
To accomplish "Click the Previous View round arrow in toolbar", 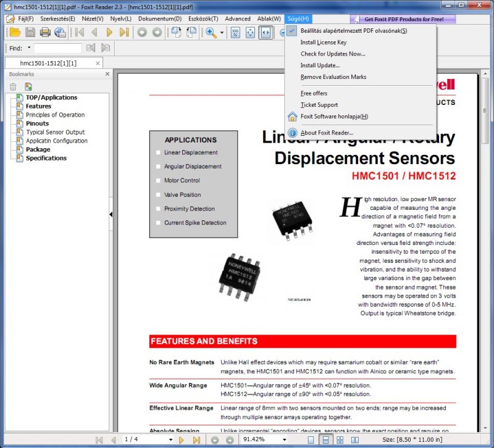I will pyautogui.click(x=142, y=33).
